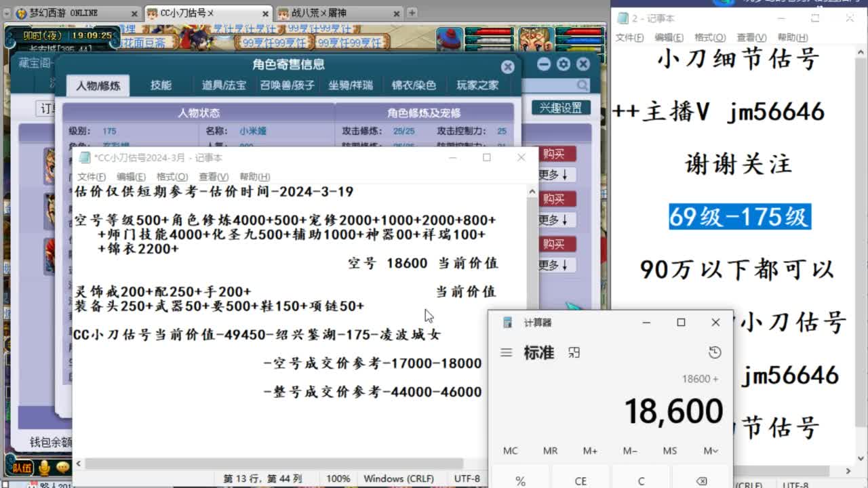Click scroll-right arrow in right Notepad window

pos(848,470)
